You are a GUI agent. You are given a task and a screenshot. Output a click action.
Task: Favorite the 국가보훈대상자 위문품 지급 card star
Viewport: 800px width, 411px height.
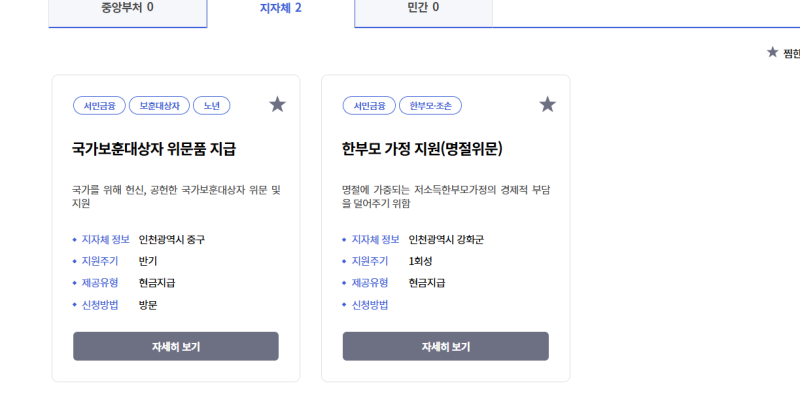point(278,104)
